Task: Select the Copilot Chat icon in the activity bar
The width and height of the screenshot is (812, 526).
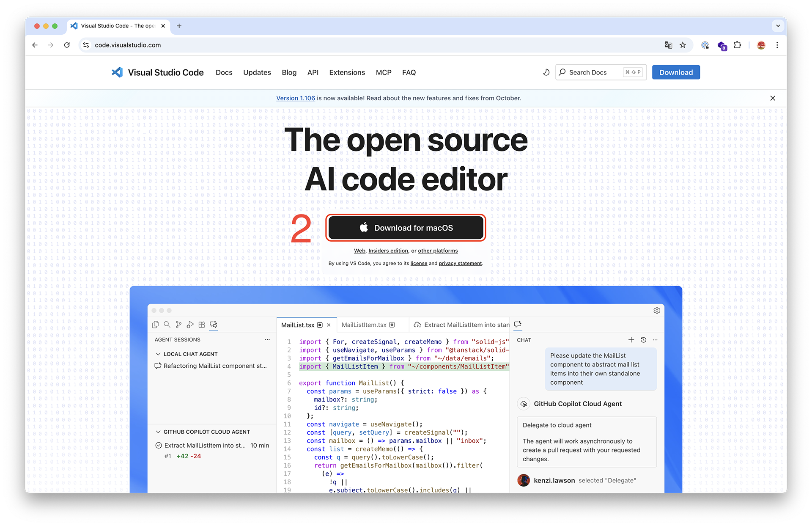Action: 213,324
